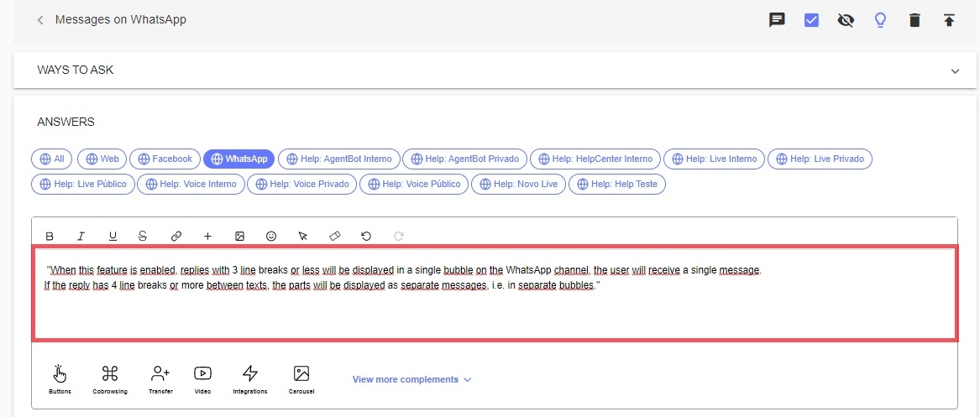Click the WAYS TO ASK heading
980x417 pixels.
[75, 70]
